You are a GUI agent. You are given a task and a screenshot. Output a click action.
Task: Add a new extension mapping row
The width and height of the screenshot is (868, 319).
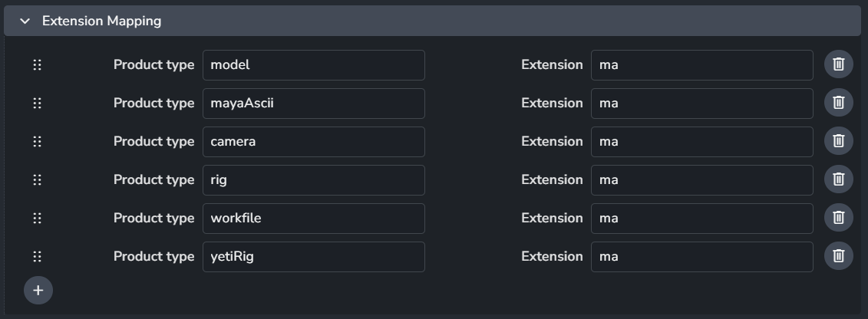point(38,291)
